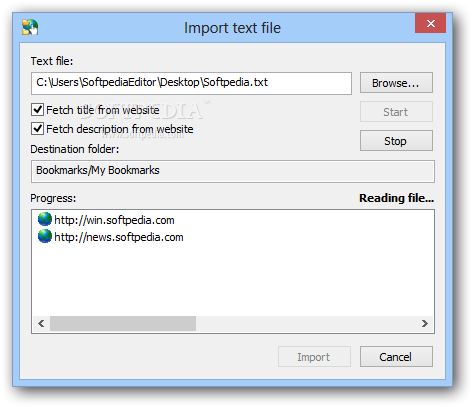Cancel the text file import
The image size is (473, 407).
tap(396, 357)
